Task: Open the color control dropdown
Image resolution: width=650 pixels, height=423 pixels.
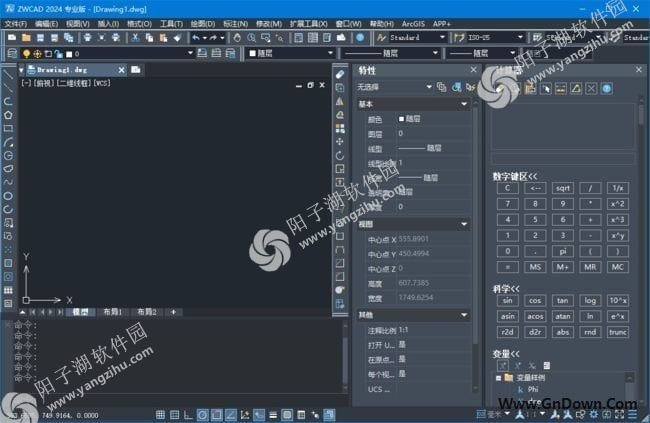Action: [x=330, y=53]
